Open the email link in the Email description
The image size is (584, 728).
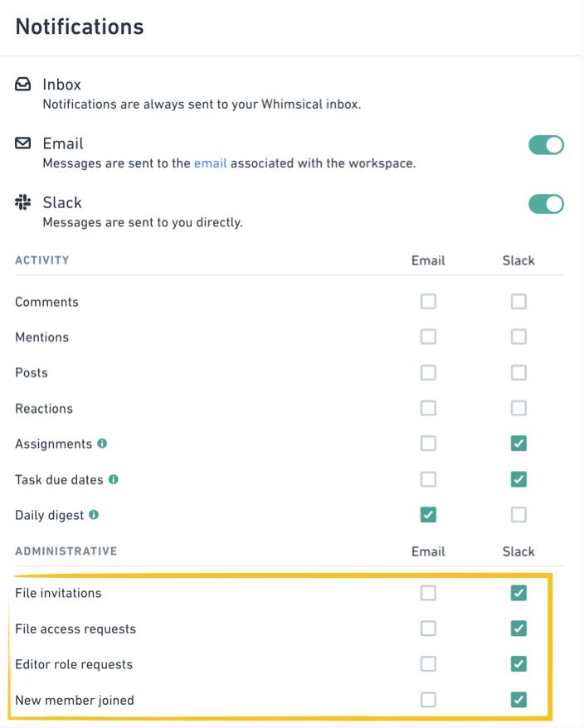[210, 163]
